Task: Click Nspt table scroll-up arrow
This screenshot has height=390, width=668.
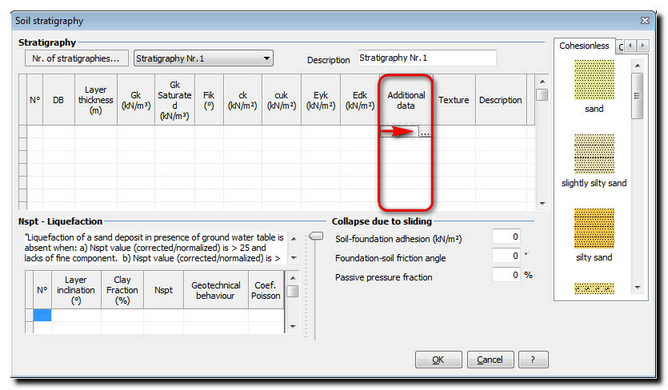Action: pos(293,278)
